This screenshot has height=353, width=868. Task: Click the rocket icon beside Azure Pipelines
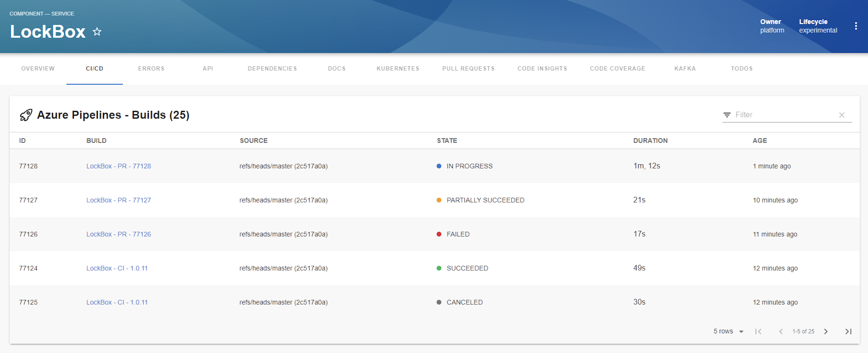(x=26, y=115)
